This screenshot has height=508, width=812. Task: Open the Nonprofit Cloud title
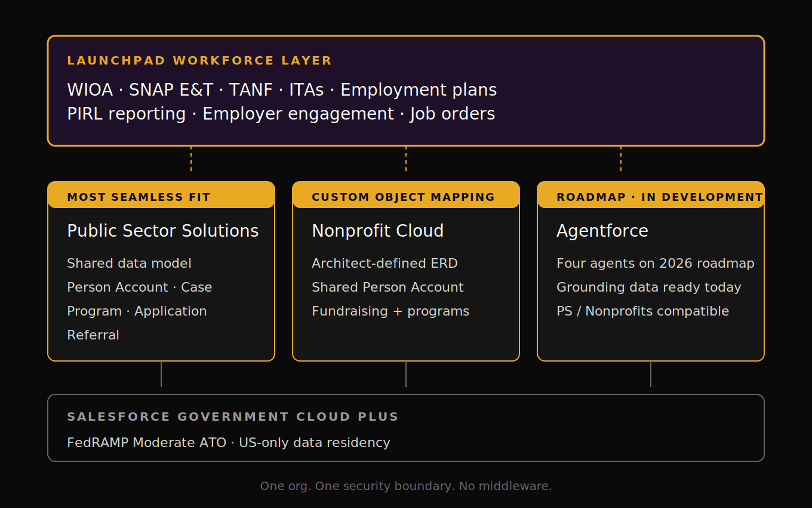[x=377, y=231]
